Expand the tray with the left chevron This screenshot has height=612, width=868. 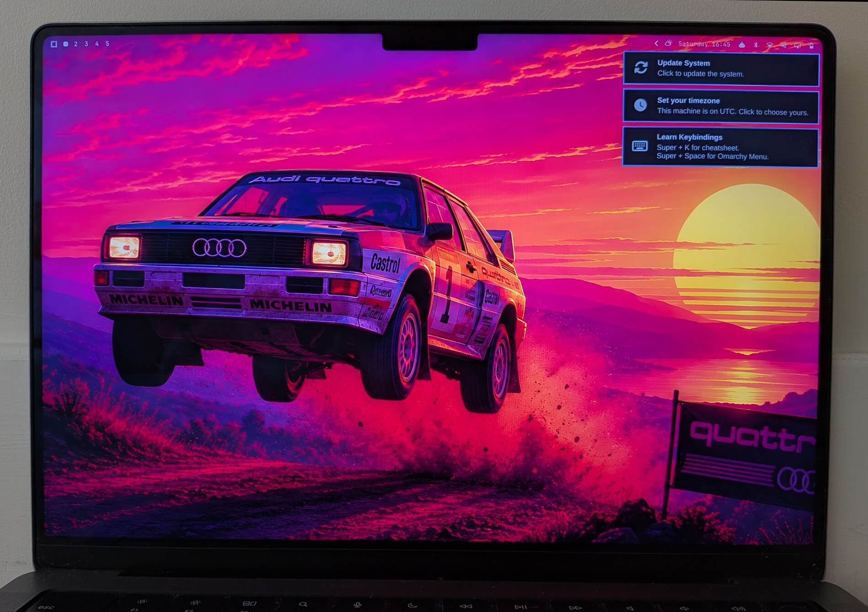click(656, 43)
